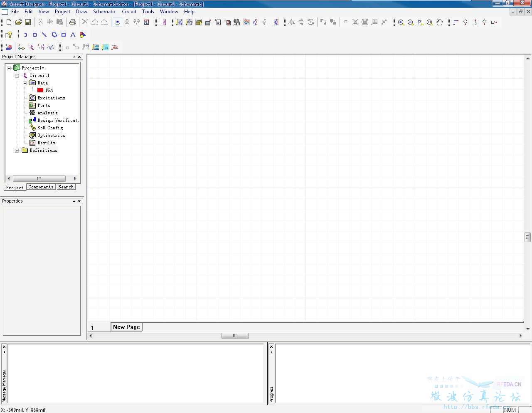Select SoD Config tree item
This screenshot has height=413, width=532.
[x=50, y=128]
